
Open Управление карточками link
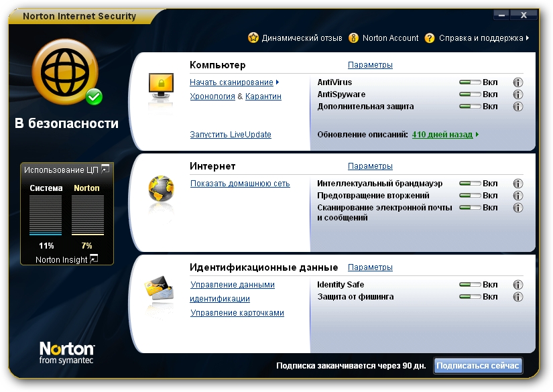click(x=237, y=313)
